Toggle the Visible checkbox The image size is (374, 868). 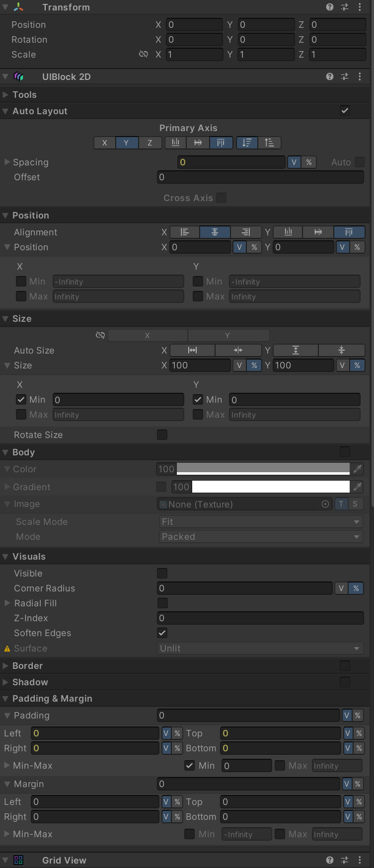point(162,573)
